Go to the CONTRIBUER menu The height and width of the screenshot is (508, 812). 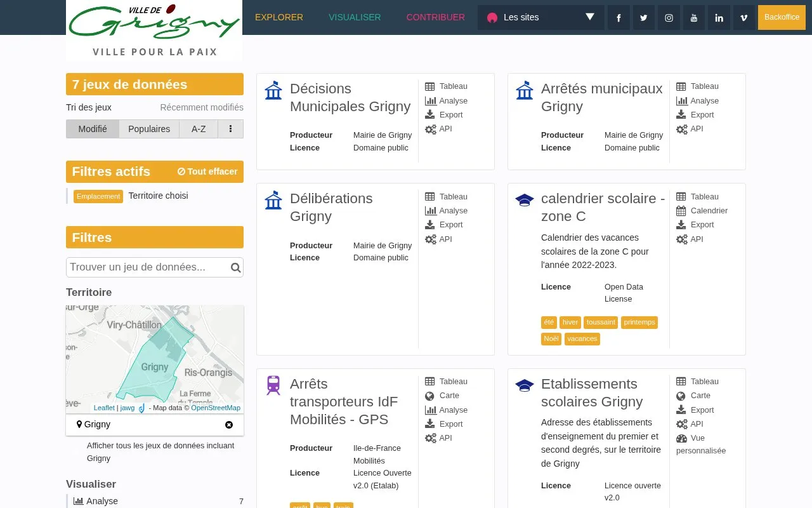tap(436, 17)
